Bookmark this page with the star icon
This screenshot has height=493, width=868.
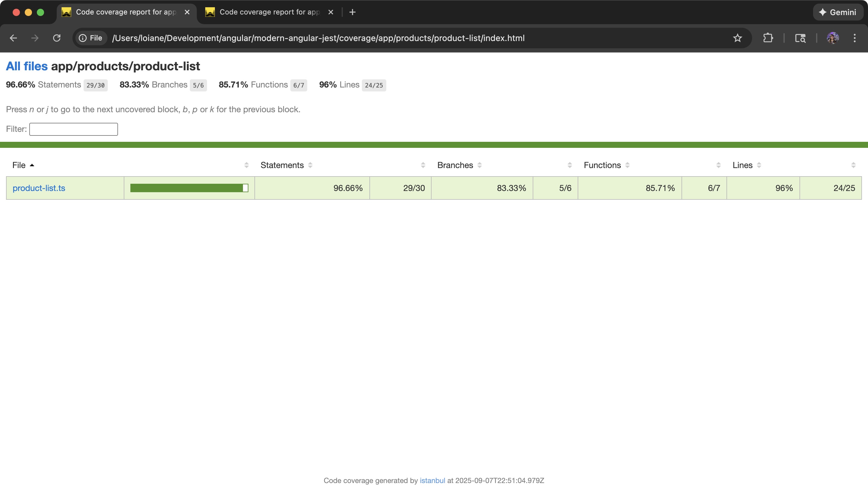(x=737, y=38)
